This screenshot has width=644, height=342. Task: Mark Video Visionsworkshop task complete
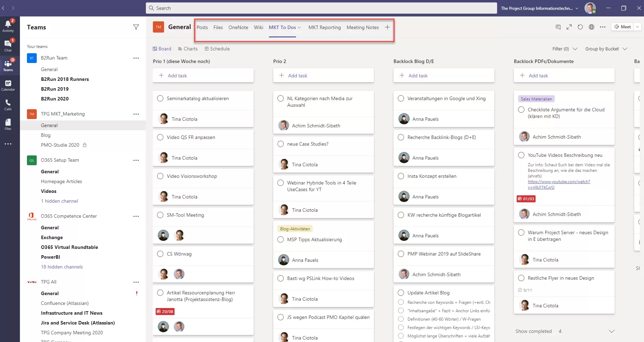(160, 176)
